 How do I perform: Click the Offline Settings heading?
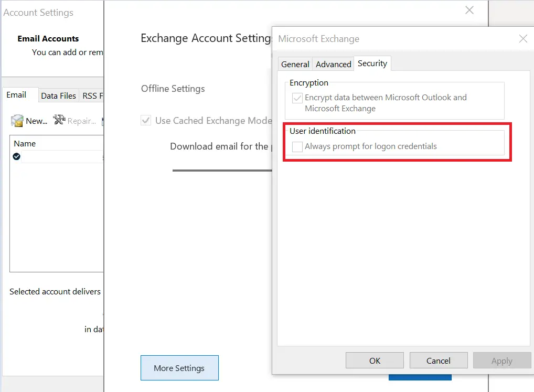click(x=173, y=89)
